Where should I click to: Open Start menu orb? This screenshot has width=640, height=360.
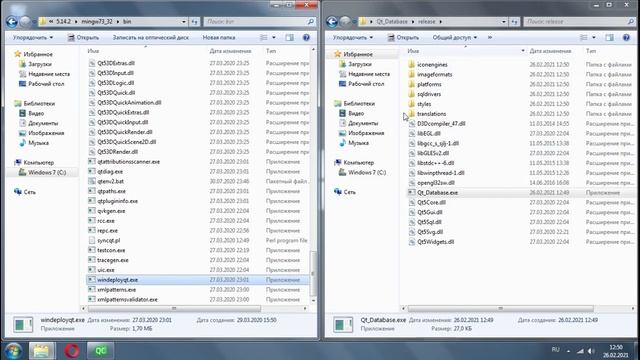13,351
